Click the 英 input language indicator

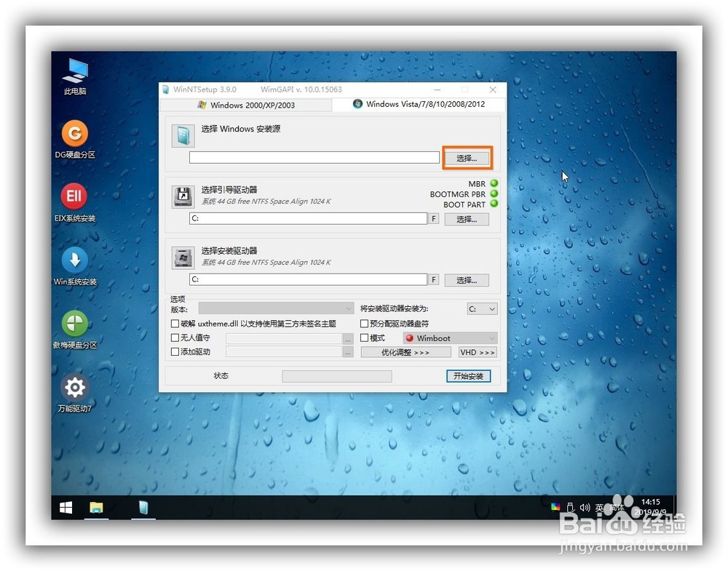599,508
